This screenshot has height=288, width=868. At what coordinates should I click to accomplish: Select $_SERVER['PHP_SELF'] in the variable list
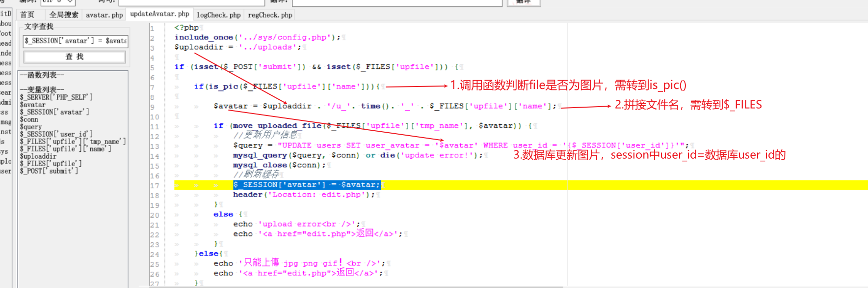(x=56, y=97)
